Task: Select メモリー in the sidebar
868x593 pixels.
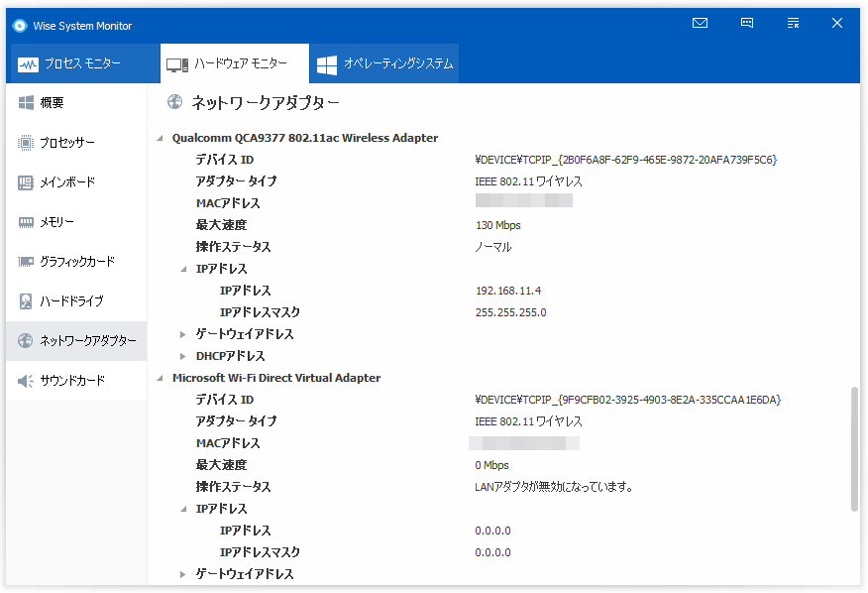Action: pos(76,222)
